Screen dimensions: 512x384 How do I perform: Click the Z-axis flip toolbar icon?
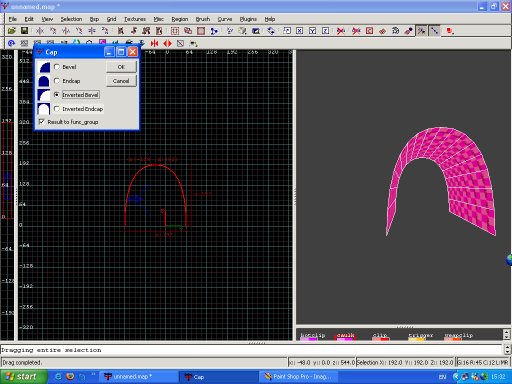[x=92, y=31]
